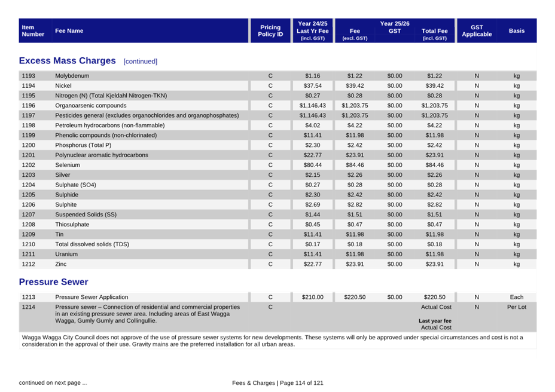Select 'Suspended Solids (SS)'
The height and width of the screenshot is (392, 555).
pyautogui.click(x=86, y=215)
